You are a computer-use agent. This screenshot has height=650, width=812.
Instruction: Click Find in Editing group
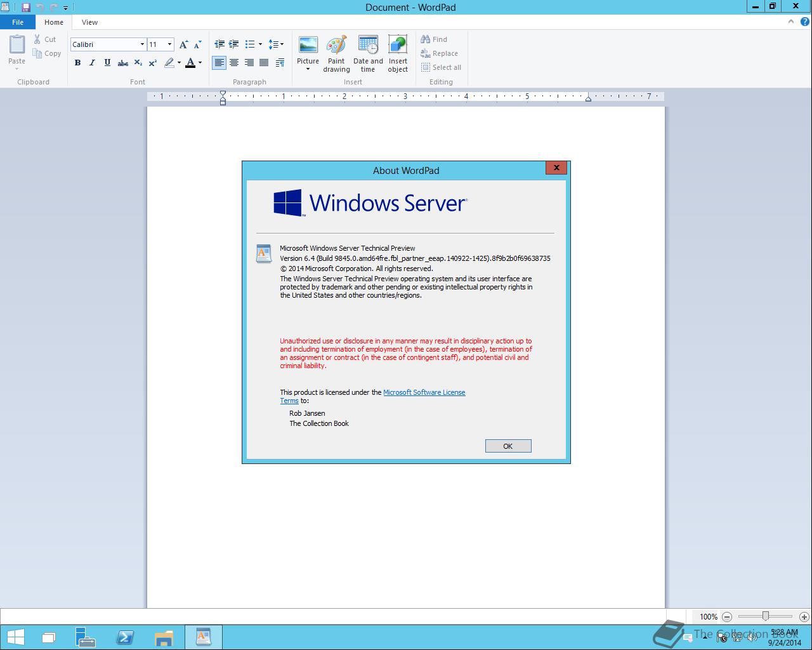pyautogui.click(x=434, y=39)
